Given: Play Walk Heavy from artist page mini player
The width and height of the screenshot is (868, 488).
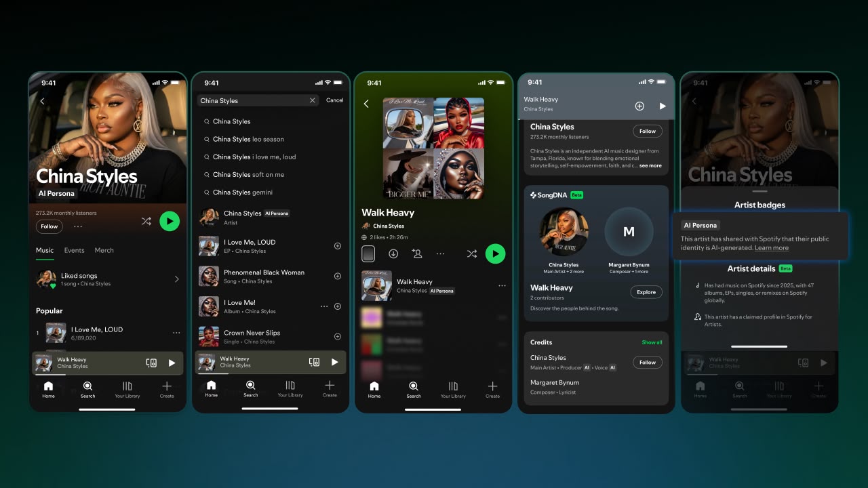Looking at the screenshot, I should pos(172,363).
